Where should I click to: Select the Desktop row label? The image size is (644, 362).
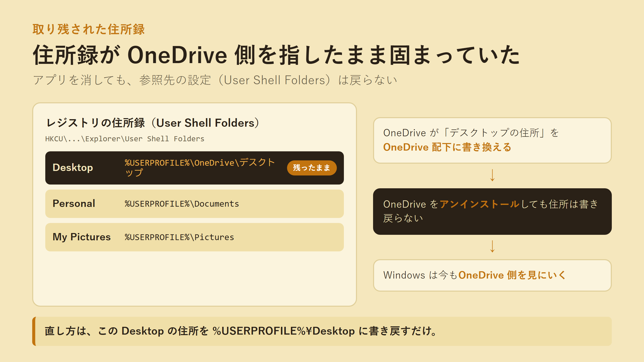coord(73,168)
